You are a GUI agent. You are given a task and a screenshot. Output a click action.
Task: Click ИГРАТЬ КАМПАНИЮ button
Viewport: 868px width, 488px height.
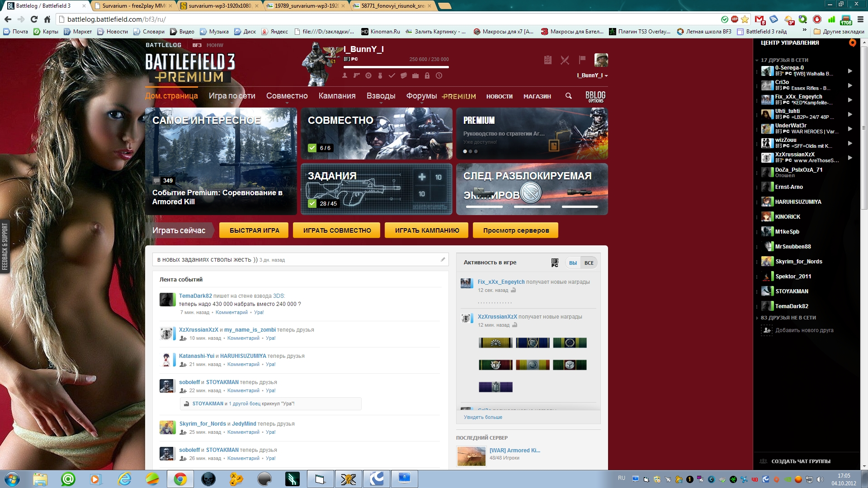[x=427, y=230]
